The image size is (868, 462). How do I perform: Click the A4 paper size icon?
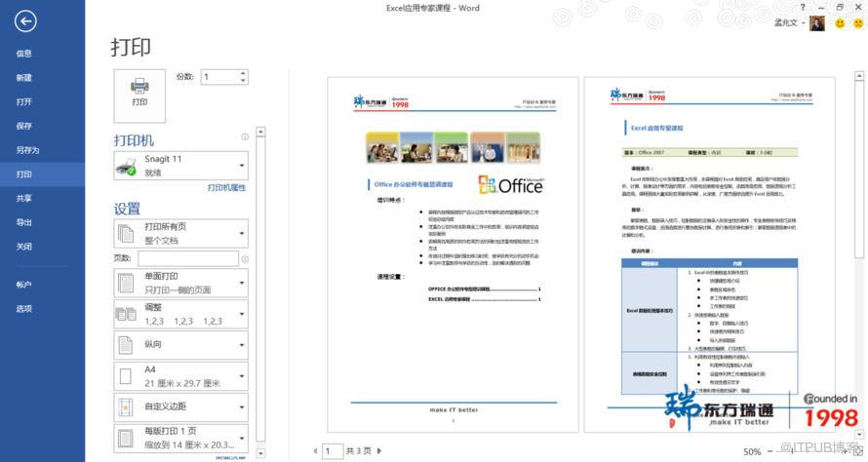click(126, 377)
